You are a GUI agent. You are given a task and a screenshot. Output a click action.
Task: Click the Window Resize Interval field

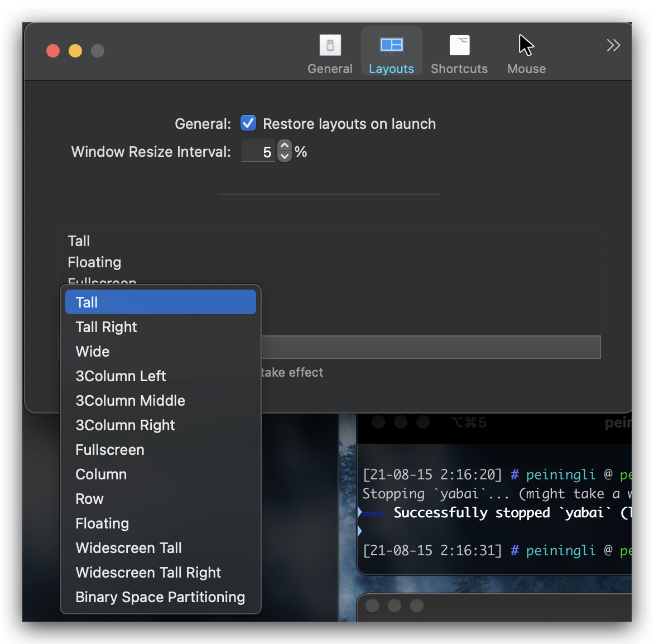258,152
